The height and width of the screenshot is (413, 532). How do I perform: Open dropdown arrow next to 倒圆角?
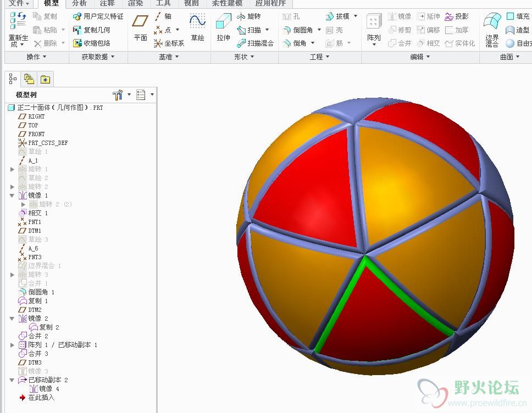point(319,30)
